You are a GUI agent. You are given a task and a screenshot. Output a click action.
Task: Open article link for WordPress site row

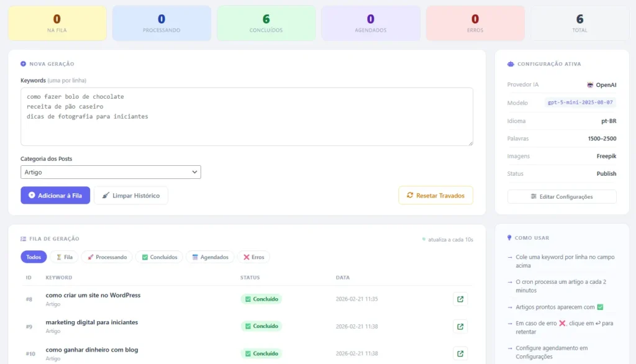[x=460, y=299]
